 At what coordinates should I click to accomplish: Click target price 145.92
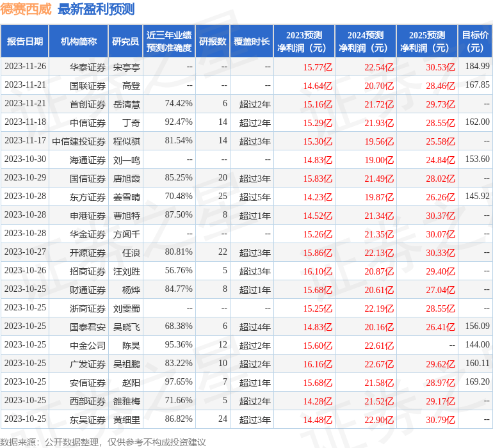pyautogui.click(x=477, y=196)
